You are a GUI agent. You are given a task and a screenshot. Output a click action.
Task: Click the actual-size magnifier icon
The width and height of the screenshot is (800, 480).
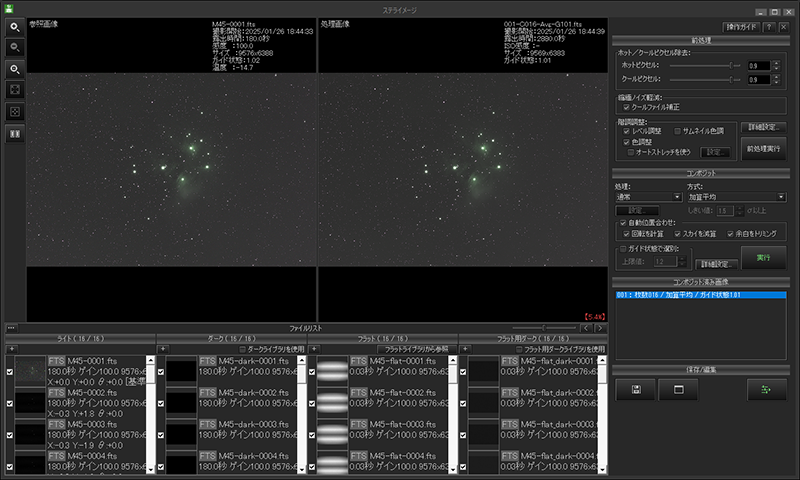tap(15, 69)
